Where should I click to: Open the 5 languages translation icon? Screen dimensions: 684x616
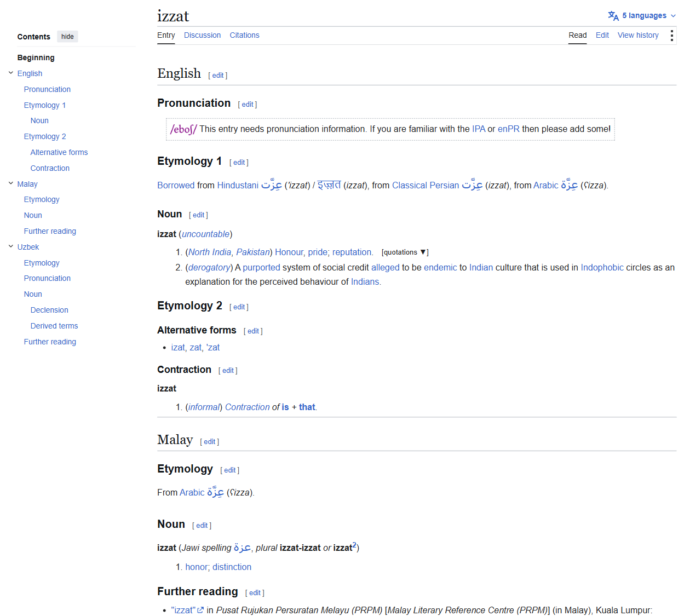[x=613, y=16]
